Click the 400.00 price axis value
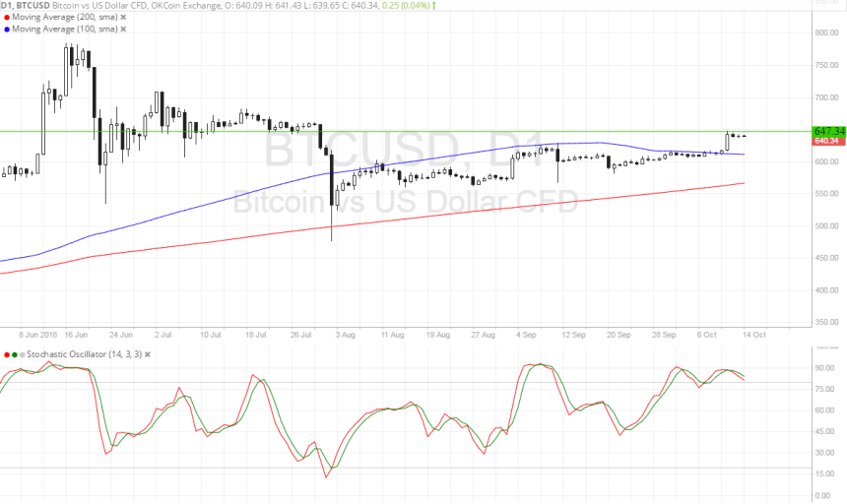The height and width of the screenshot is (504, 847). [826, 290]
